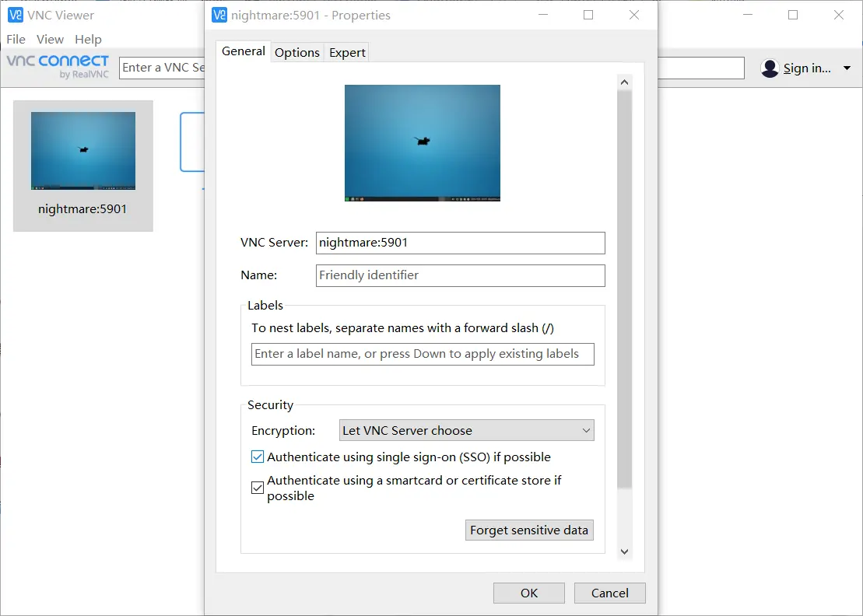This screenshot has height=616, width=863.
Task: Click Cancel in Properties dialog
Action: [x=610, y=593]
